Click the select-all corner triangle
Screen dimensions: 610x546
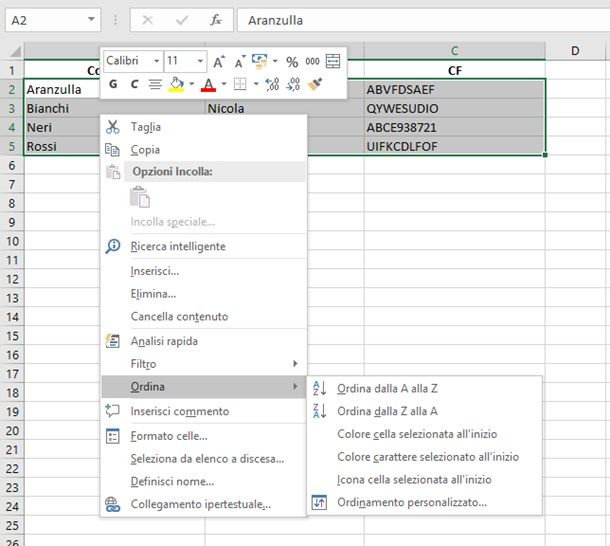pyautogui.click(x=15, y=51)
